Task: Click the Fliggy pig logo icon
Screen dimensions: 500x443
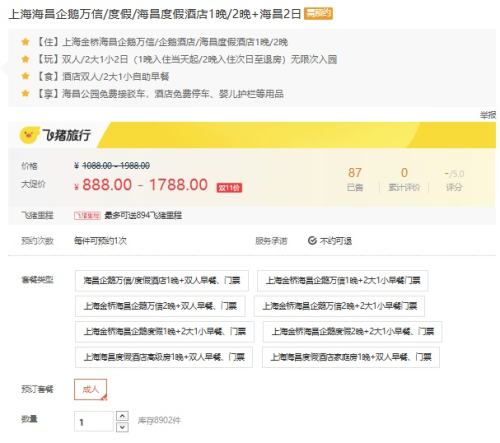Action: (28, 135)
